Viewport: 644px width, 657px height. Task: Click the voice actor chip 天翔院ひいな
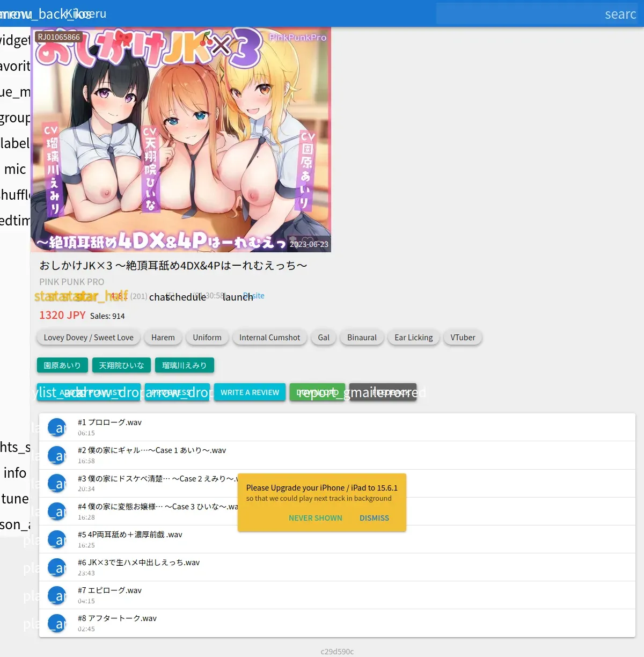(x=122, y=366)
